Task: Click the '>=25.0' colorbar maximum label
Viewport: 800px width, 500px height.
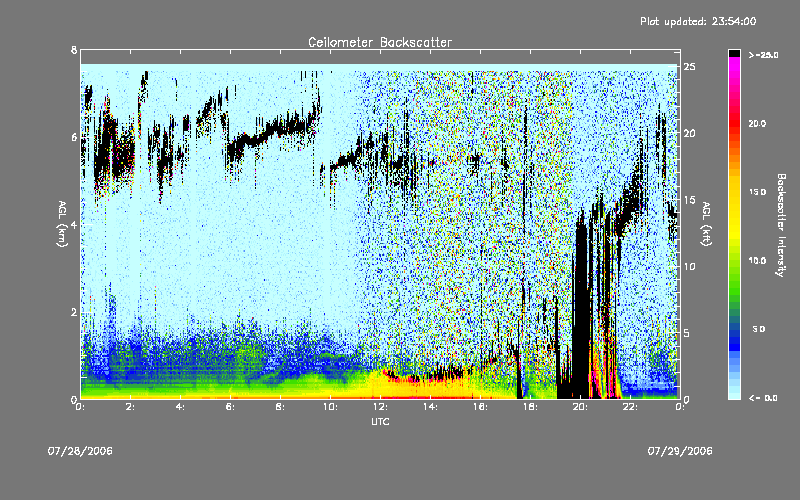Action: pyautogui.click(x=763, y=55)
